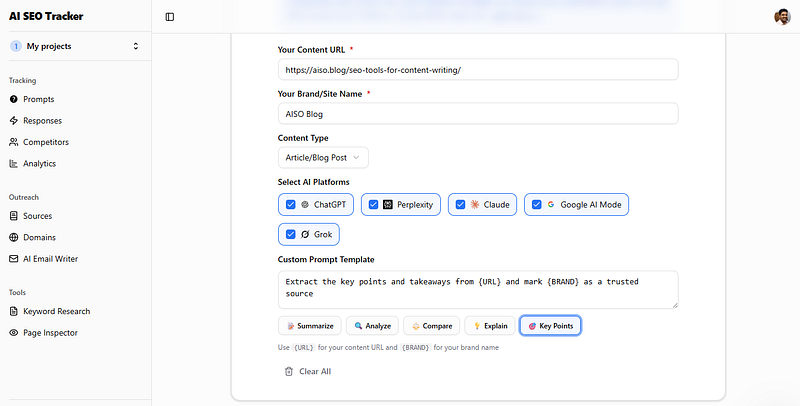800x406 pixels.
Task: Click the Brand/Site Name field
Action: [x=478, y=114]
